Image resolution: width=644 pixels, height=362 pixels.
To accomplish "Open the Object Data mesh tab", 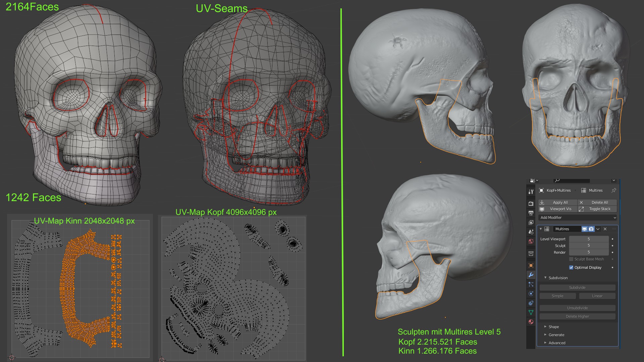I will tap(531, 312).
